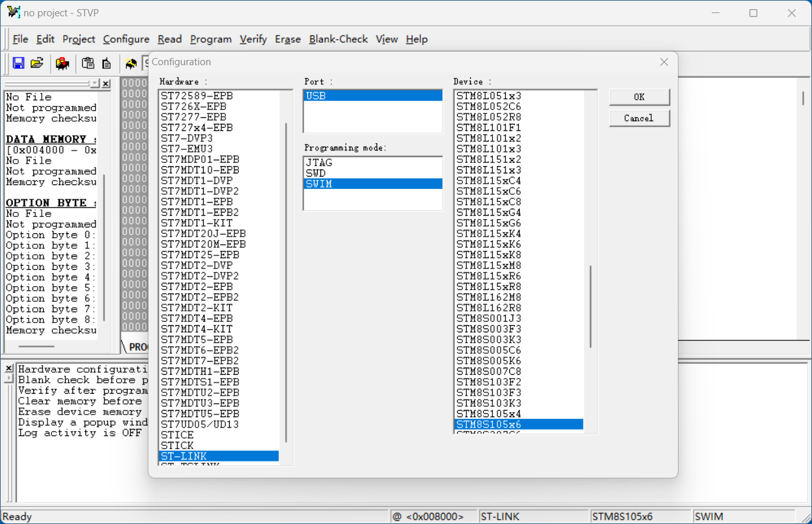Click the OPTION BYTE heading
This screenshot has height=524, width=812.
[x=51, y=203]
